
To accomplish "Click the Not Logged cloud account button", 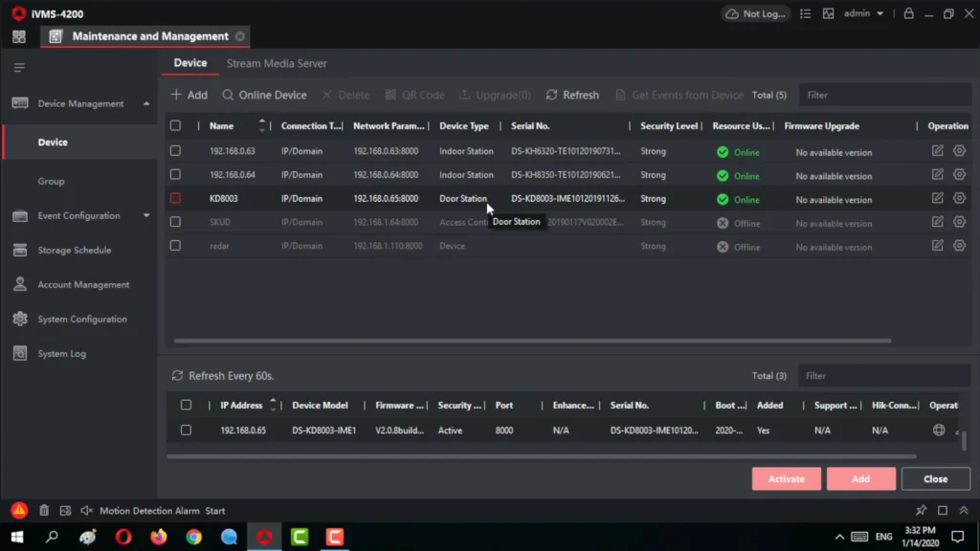I will 756,13.
